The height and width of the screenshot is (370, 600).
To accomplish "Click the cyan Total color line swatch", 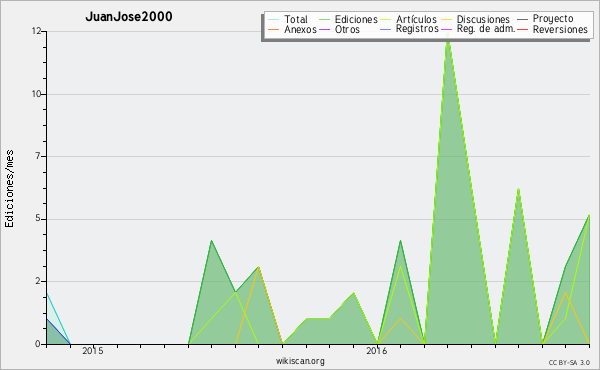I will (274, 20).
